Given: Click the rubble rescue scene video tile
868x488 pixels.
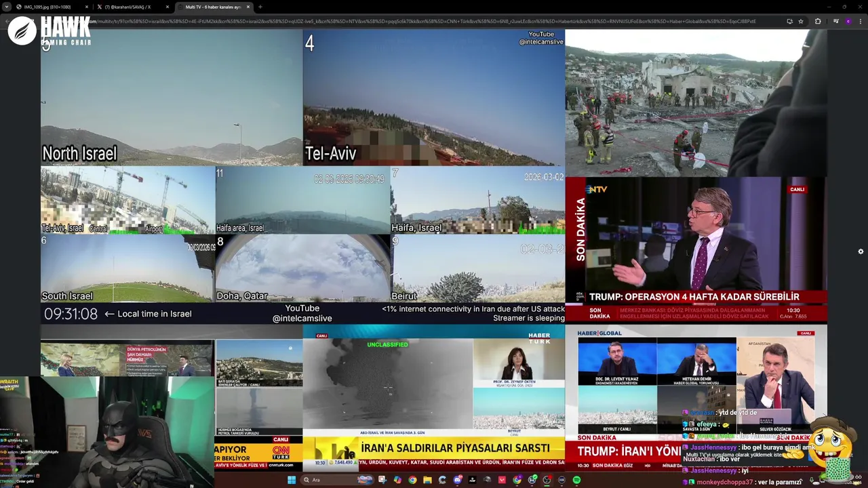Looking at the screenshot, I should (x=696, y=103).
